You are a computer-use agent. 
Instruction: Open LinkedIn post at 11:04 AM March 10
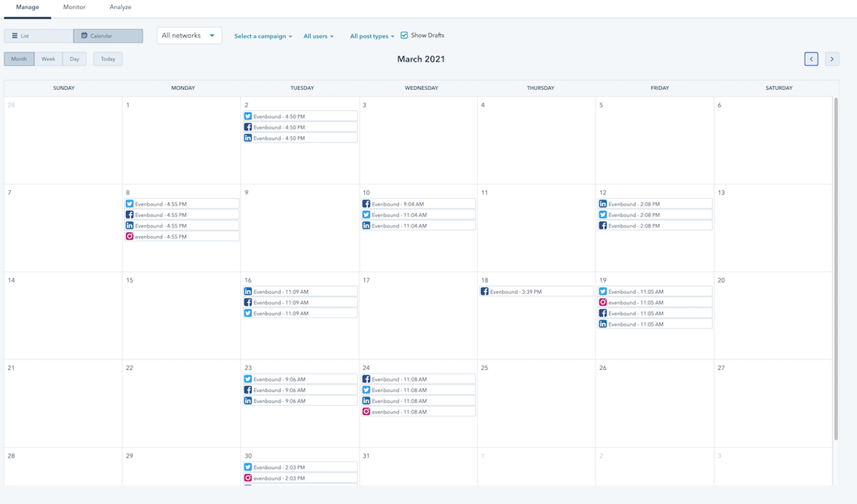pyautogui.click(x=418, y=225)
